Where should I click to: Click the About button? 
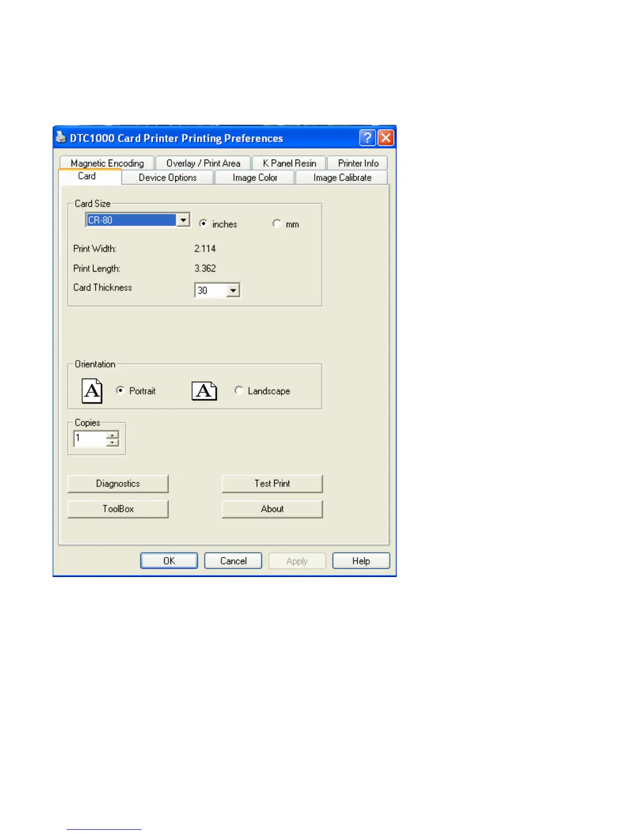tap(272, 509)
